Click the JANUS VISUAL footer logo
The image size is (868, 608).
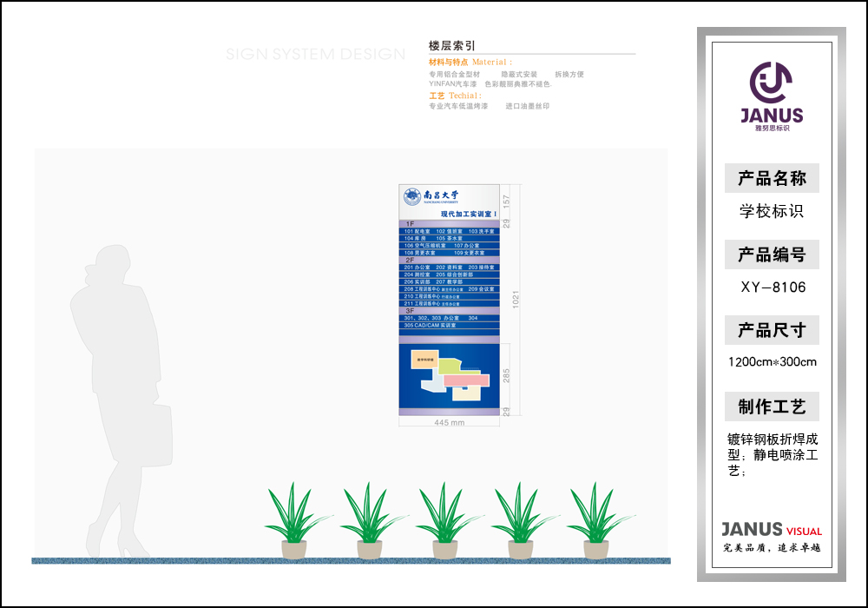click(x=771, y=530)
